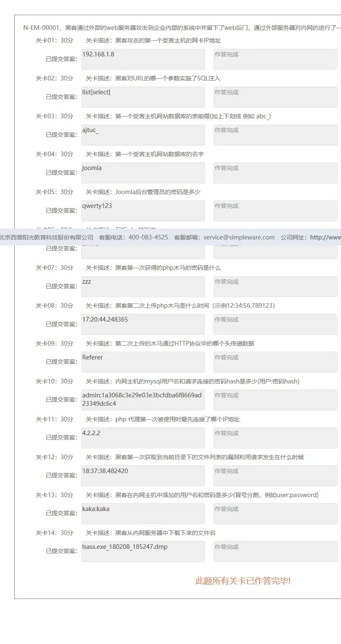
Task: Click the 作答完成 box next to 关卡01
Action: coord(275,59)
